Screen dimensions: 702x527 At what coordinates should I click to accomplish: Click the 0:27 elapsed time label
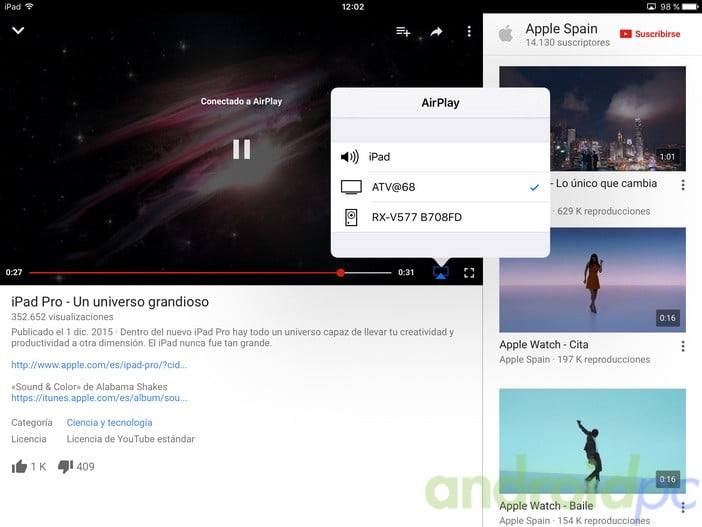[14, 272]
